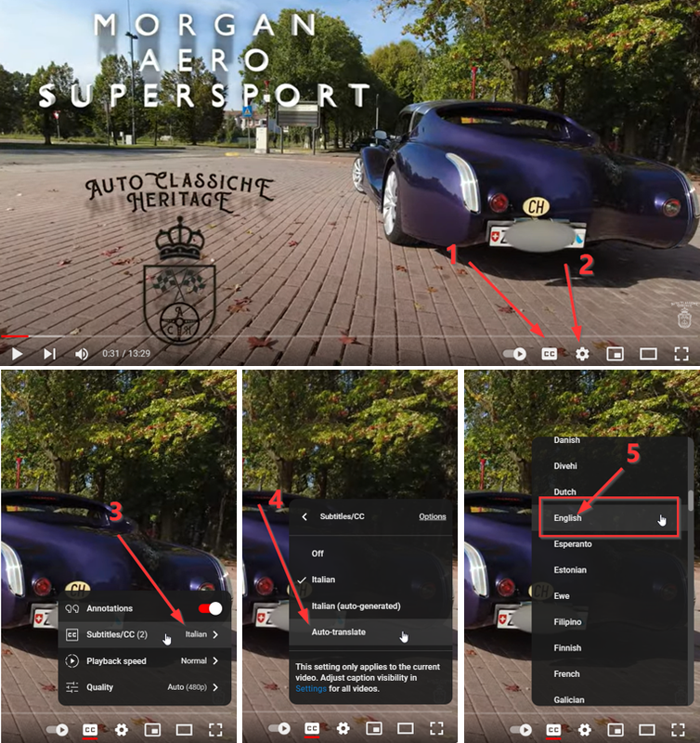Viewport: 700px width, 743px height.
Task: Click CC button under the Auto-translate panel
Action: tap(312, 728)
